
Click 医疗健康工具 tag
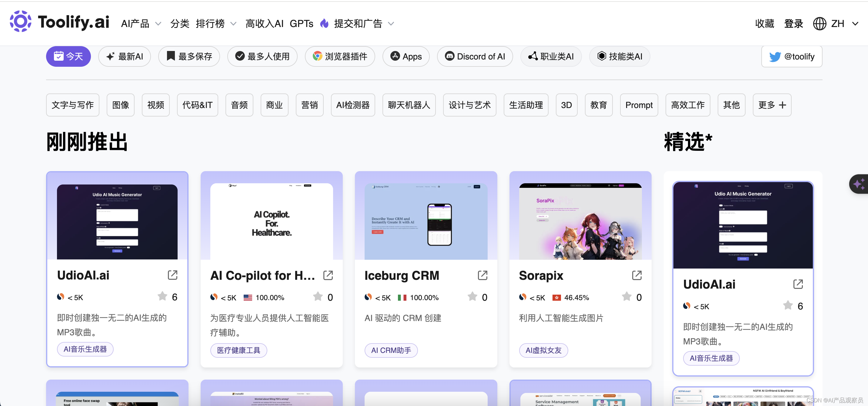pyautogui.click(x=239, y=350)
